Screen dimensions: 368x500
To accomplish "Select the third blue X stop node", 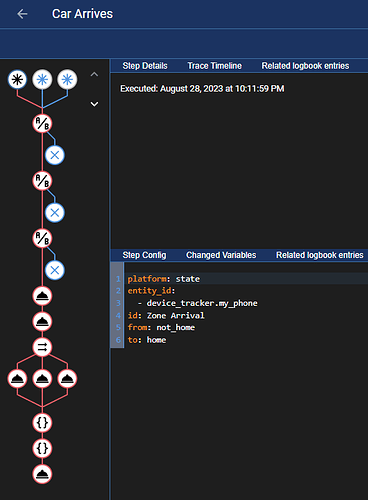I will coord(55,270).
